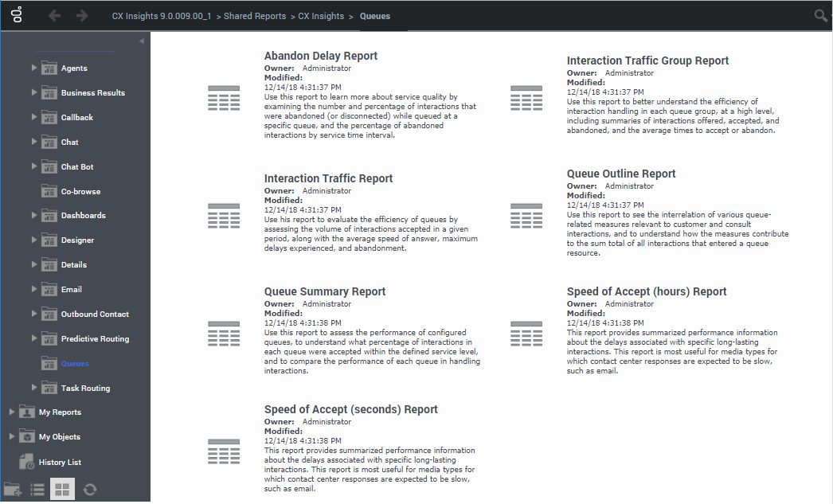Click Interaction Traffic Report grid icon

click(224, 216)
